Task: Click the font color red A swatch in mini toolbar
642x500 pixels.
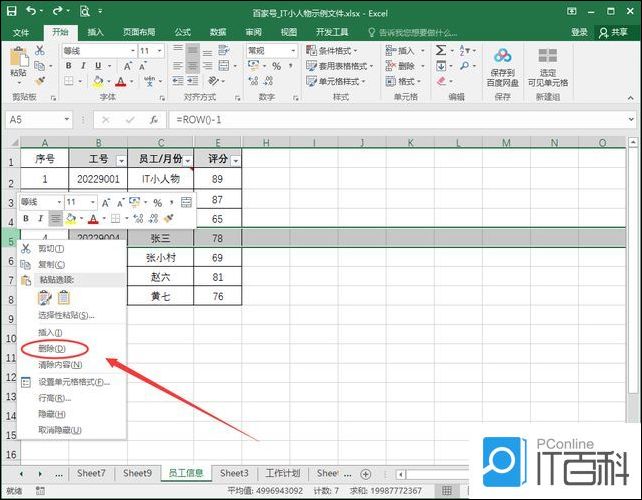Action: (x=91, y=218)
